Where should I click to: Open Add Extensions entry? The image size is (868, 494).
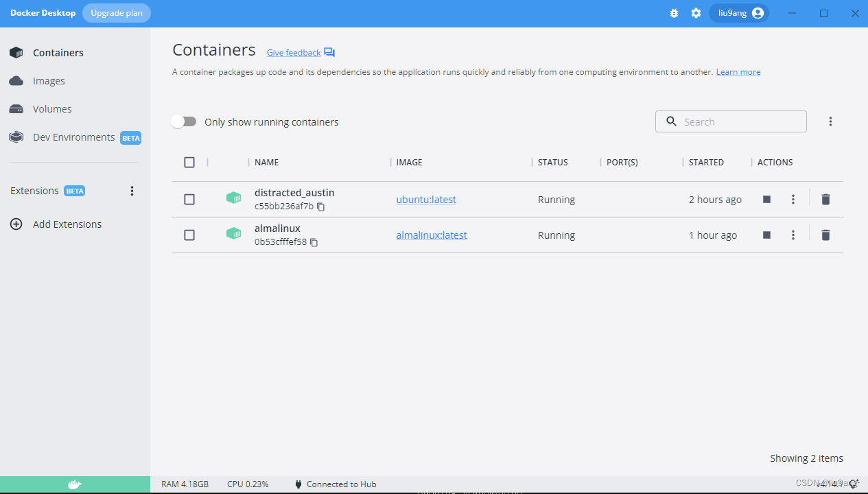67,224
